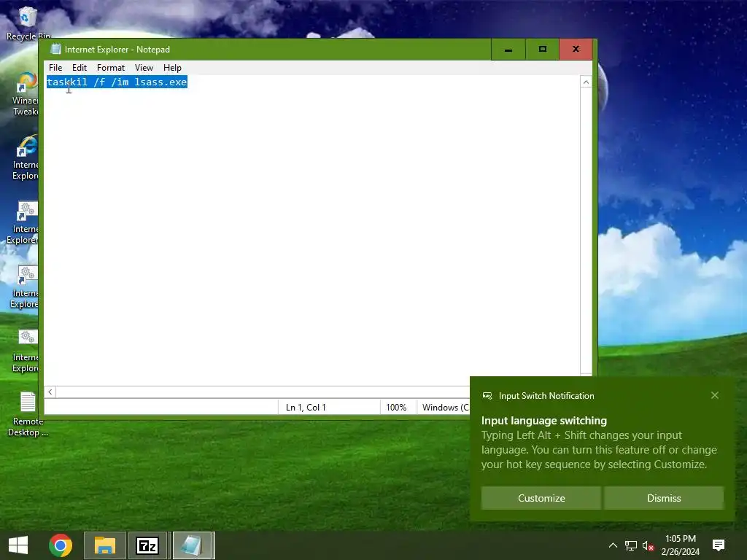Click the Notepad title bar icon
This screenshot has height=560, width=747.
pyautogui.click(x=55, y=49)
